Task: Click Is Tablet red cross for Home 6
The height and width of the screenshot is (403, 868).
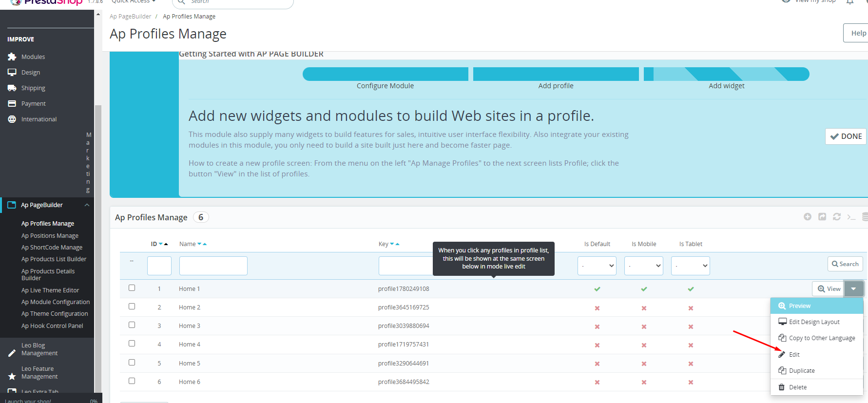Action: coord(691,382)
